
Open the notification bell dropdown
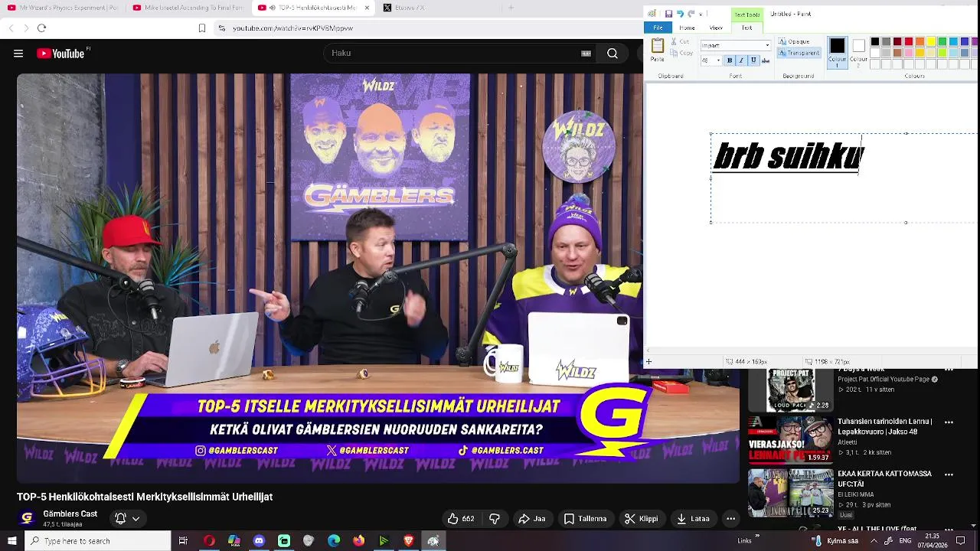(127, 518)
